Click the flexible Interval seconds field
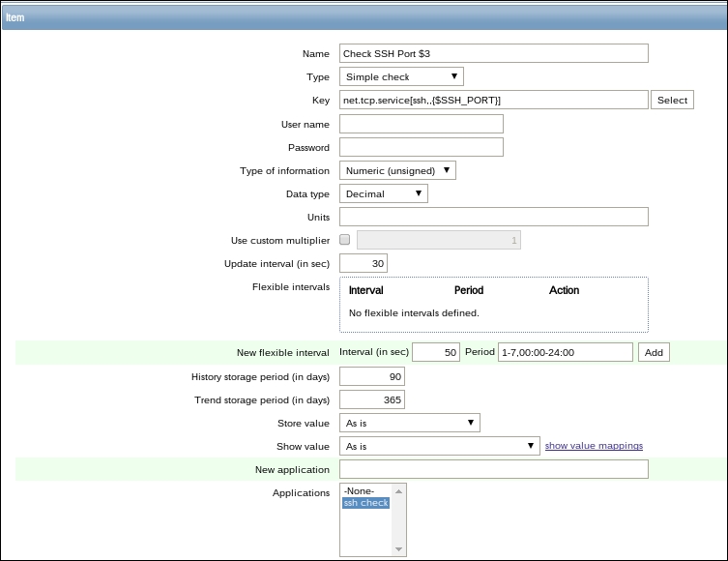The width and height of the screenshot is (728, 561). click(437, 353)
